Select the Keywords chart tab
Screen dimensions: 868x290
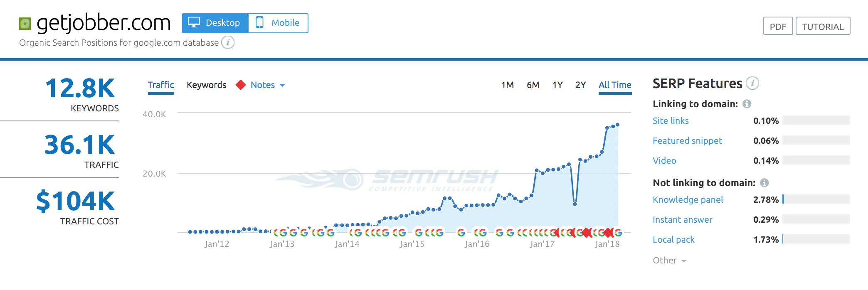coord(207,85)
